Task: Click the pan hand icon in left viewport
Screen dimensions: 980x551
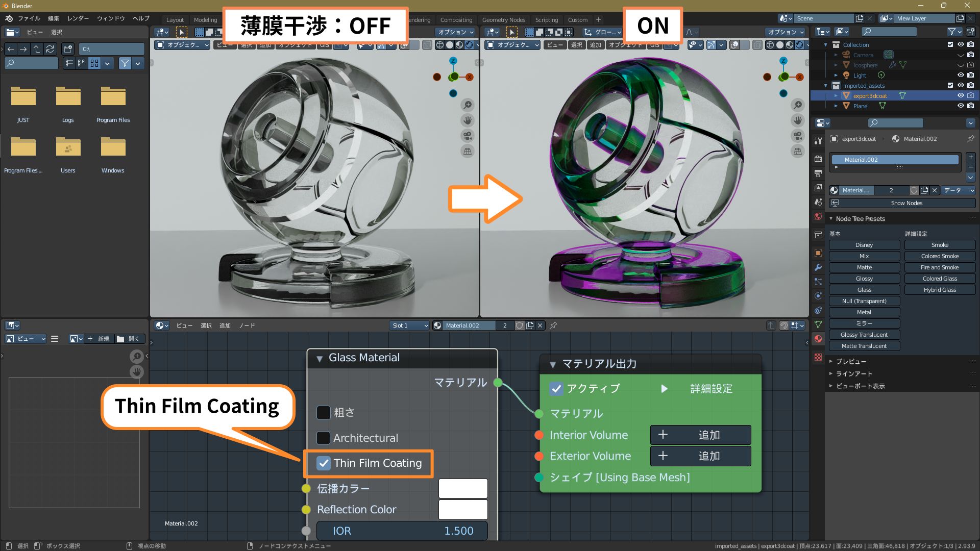Action: point(467,120)
